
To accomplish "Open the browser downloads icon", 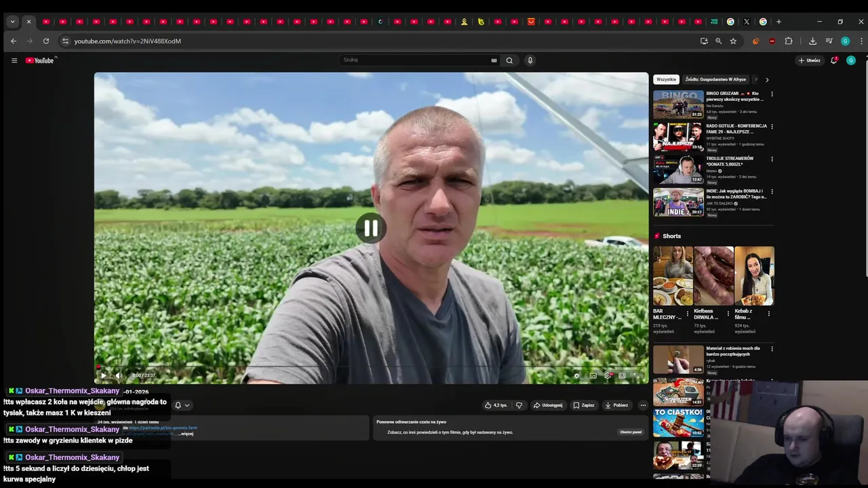I will 812,41.
